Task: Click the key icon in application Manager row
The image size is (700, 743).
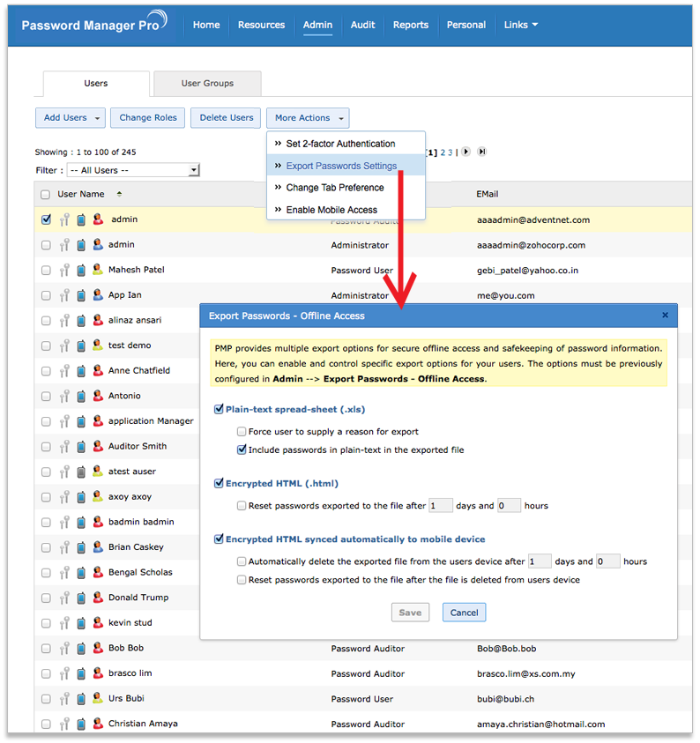Action: tap(64, 421)
